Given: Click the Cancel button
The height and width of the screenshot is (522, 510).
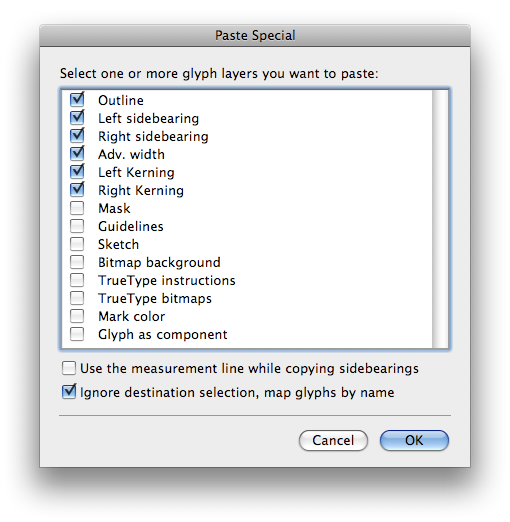Looking at the screenshot, I should pyautogui.click(x=333, y=440).
